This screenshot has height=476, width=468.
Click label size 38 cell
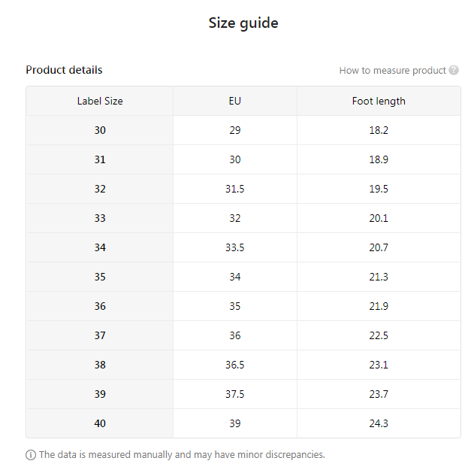pos(100,365)
